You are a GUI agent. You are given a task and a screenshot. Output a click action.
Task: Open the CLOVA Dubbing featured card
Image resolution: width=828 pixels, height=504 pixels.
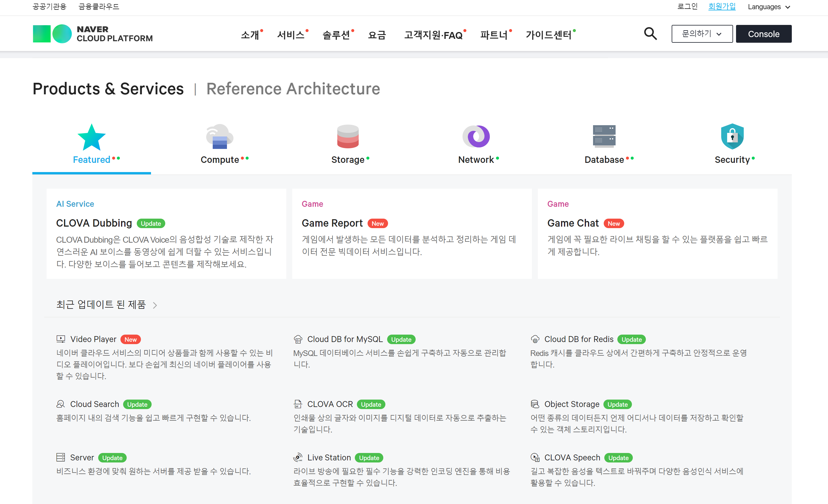(x=94, y=223)
